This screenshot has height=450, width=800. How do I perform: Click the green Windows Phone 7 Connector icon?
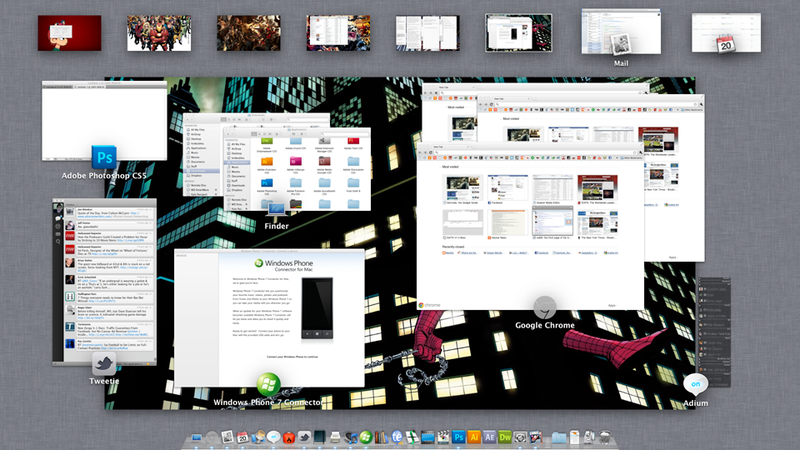[x=268, y=385]
